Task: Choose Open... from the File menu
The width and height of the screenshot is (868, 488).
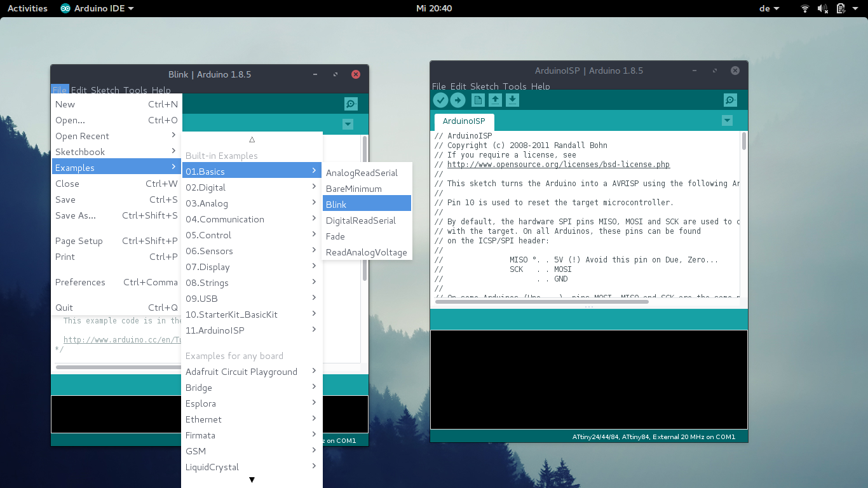Action: click(x=116, y=120)
